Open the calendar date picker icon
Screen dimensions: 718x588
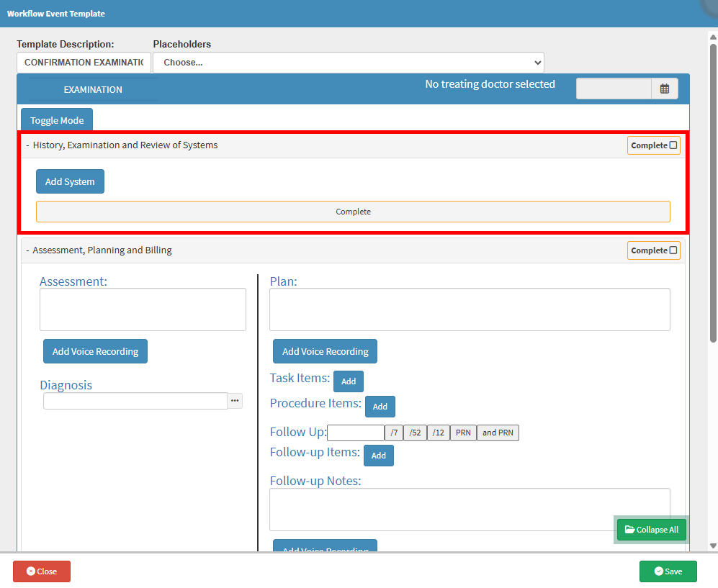pos(664,89)
